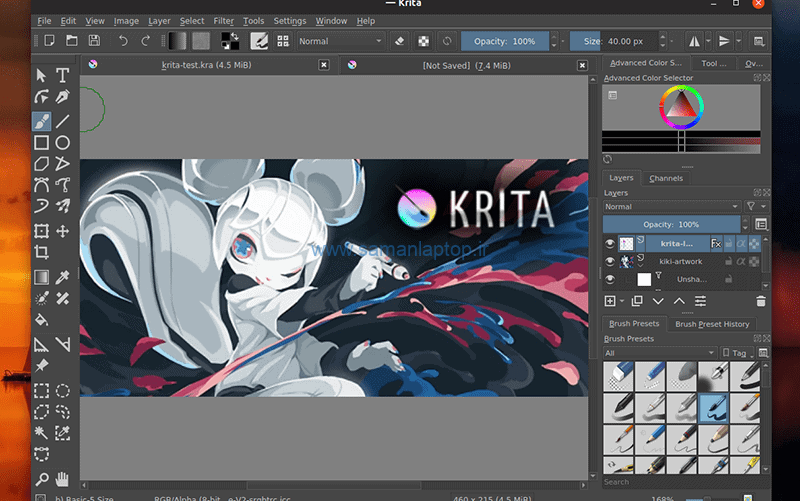The image size is (800, 501).
Task: Click the brush preset Search field
Action: coord(682,482)
